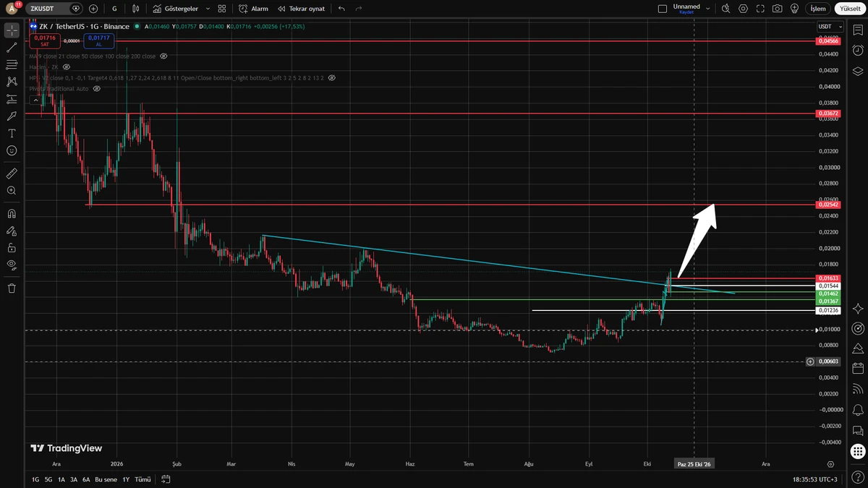Hide the Hacim ZK volume indicator
This screenshot has height=488, width=868.
[x=67, y=67]
